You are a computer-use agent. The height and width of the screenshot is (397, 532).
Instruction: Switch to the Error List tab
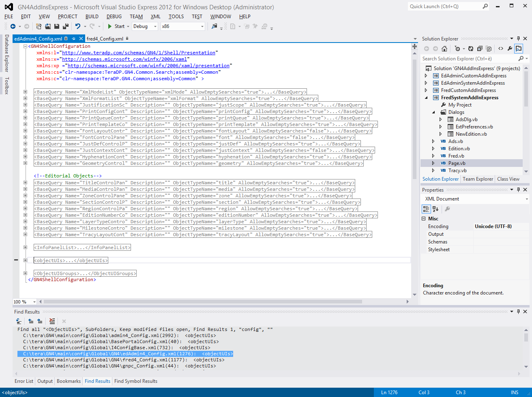coord(24,381)
